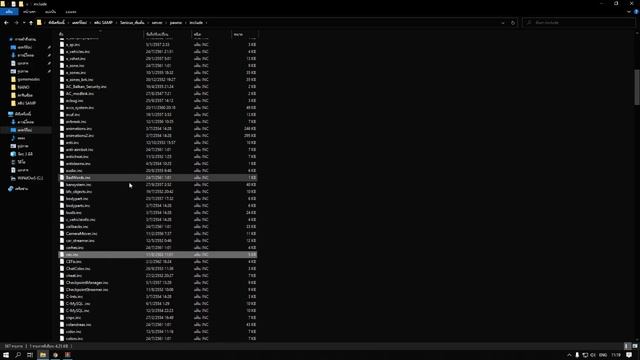Open Explorer help question mark icon
Screen dimensions: 640x360
click(636, 12)
